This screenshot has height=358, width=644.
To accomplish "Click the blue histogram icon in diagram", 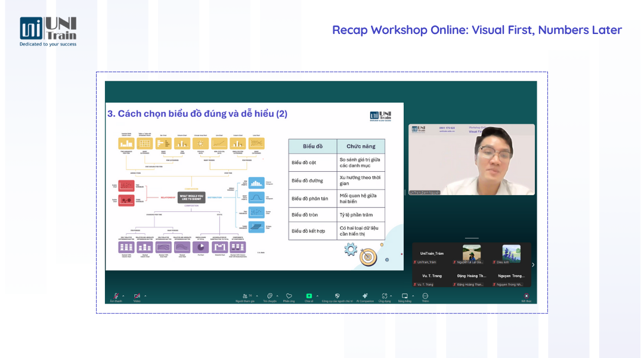I will pyautogui.click(x=256, y=183).
